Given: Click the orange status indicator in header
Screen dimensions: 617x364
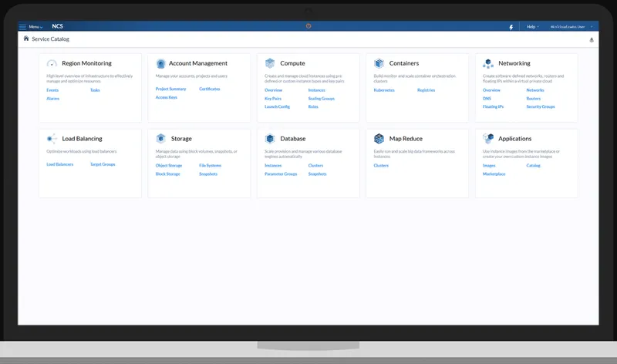Looking at the screenshot, I should tap(308, 26).
